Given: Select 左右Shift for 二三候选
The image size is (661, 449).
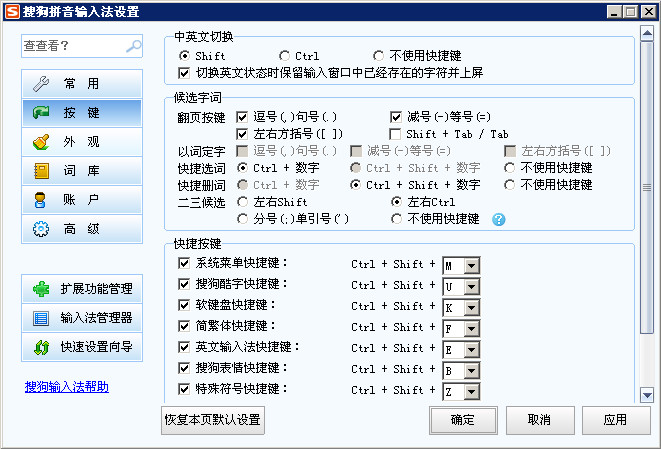Looking at the screenshot, I should [x=242, y=202].
